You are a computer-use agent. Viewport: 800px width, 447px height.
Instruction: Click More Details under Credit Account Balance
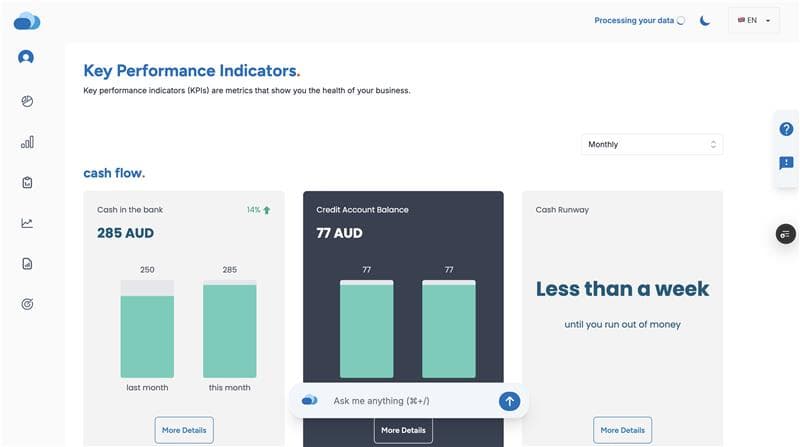[403, 430]
